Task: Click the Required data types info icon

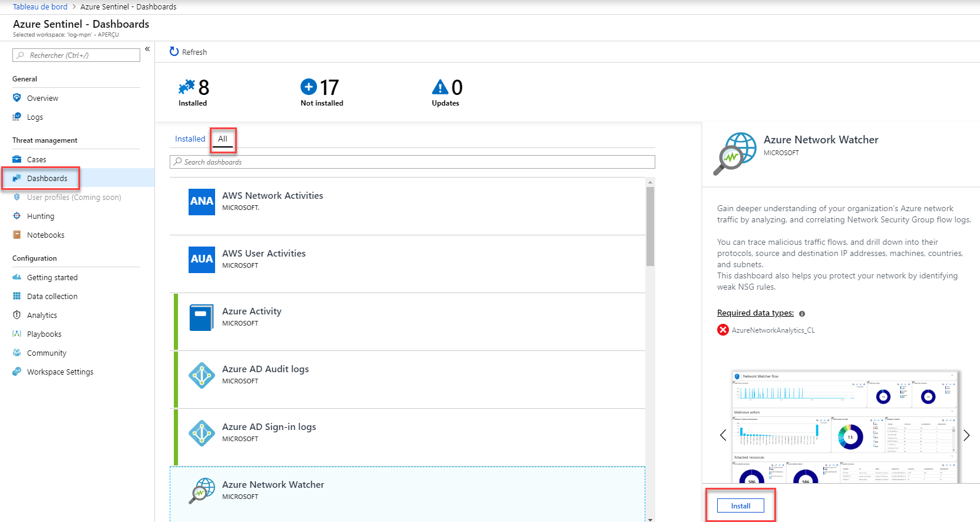Action: [802, 314]
